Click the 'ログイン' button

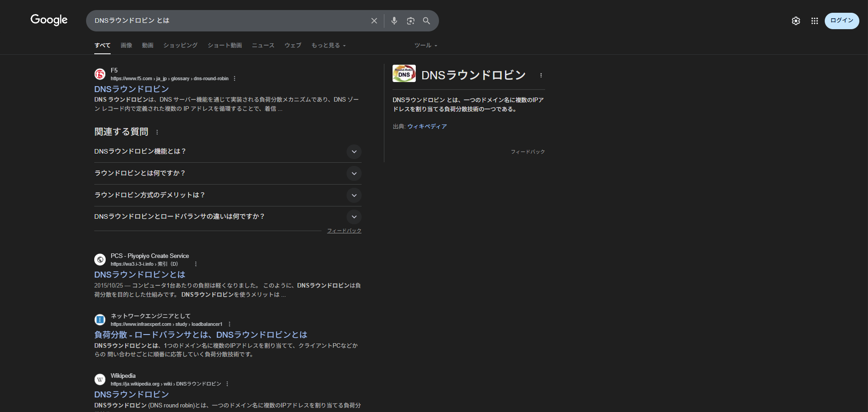point(842,21)
